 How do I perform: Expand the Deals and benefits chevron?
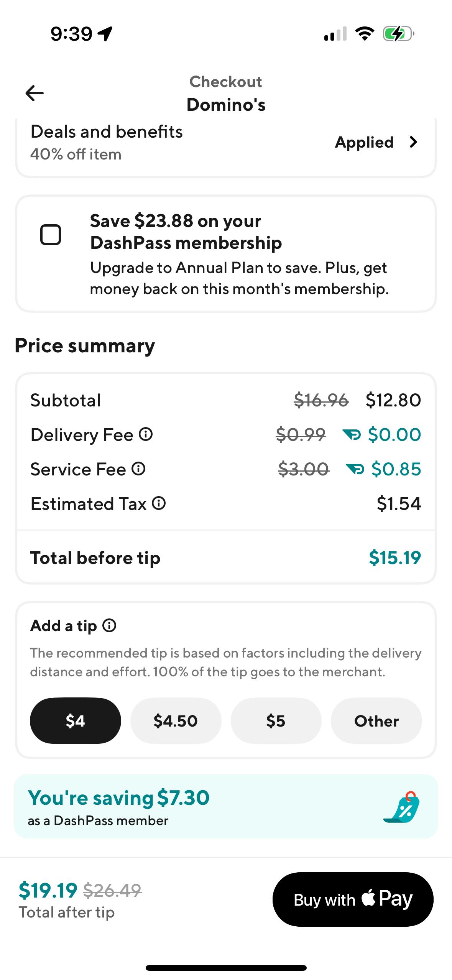413,142
